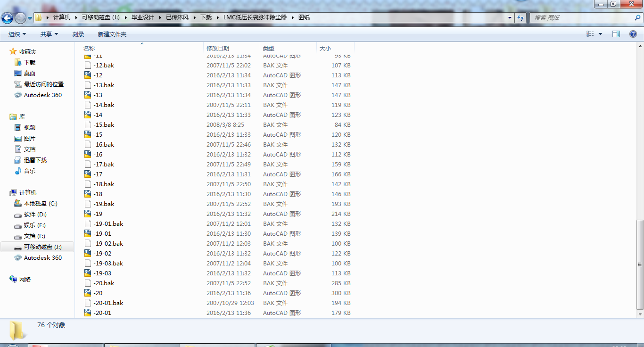Open the help question mark icon
Image resolution: width=644 pixels, height=347 pixels.
point(633,34)
